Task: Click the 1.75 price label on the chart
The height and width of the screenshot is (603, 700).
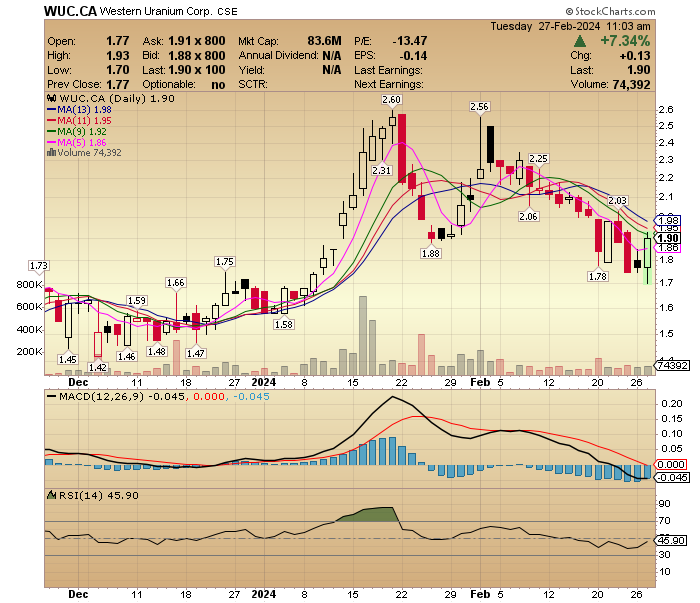Action: click(225, 262)
